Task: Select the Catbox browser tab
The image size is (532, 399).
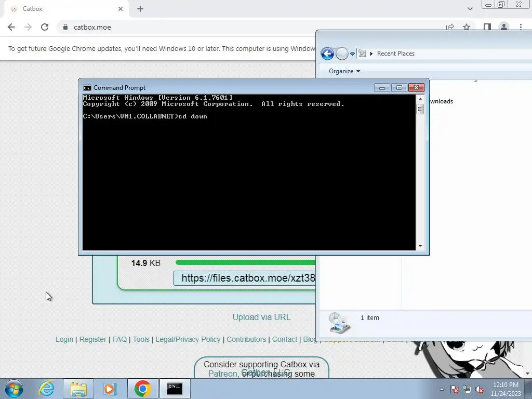Action: click(66, 9)
